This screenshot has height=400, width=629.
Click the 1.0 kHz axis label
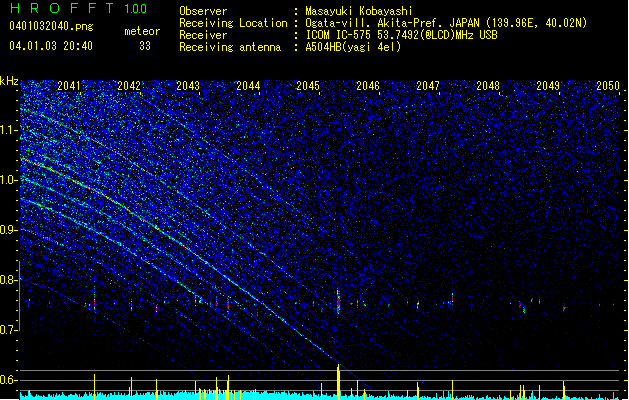(8, 180)
